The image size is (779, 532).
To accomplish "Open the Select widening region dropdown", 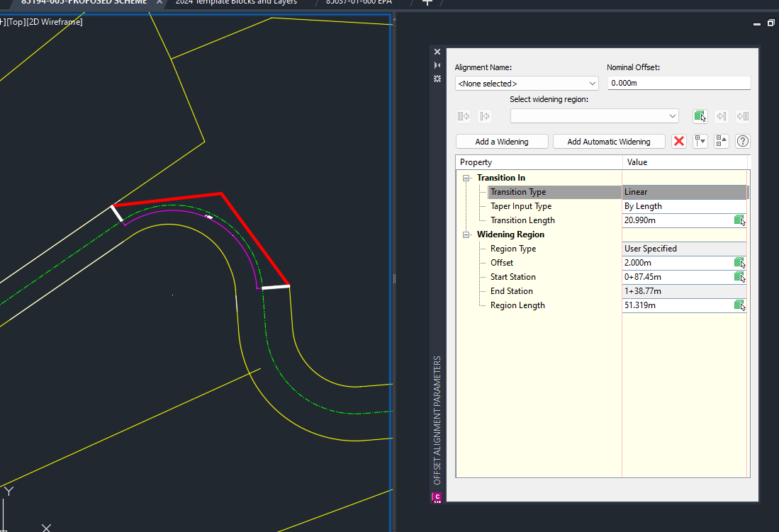I will pyautogui.click(x=670, y=115).
